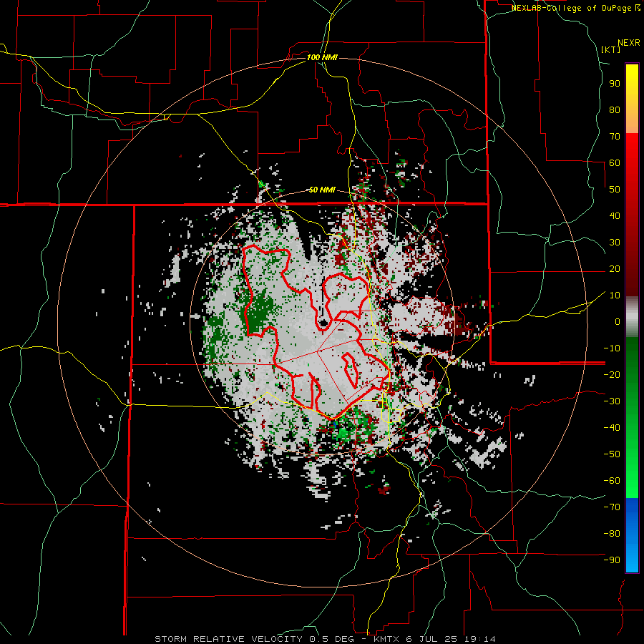Click the -30 label on the velocity scale
This screenshot has height=644, width=644.
click(x=612, y=401)
